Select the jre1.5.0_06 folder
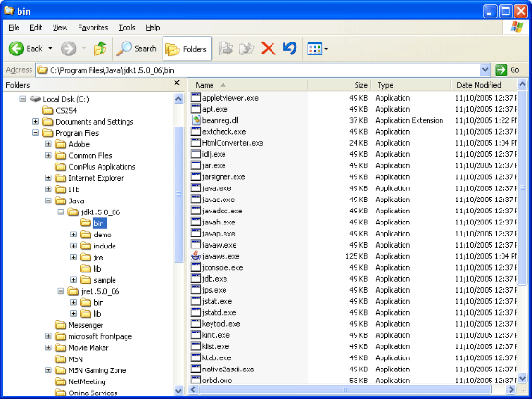This screenshot has width=532, height=399. [x=93, y=291]
